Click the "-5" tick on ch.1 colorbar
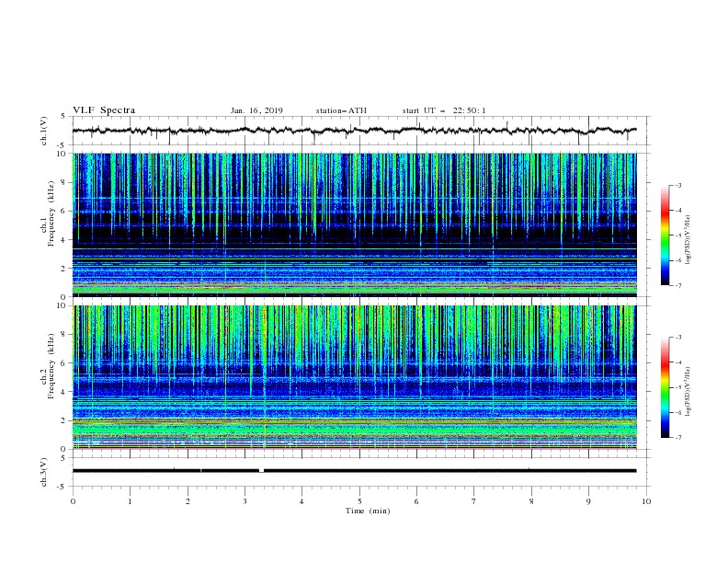This screenshot has height=563, width=728. click(x=678, y=236)
